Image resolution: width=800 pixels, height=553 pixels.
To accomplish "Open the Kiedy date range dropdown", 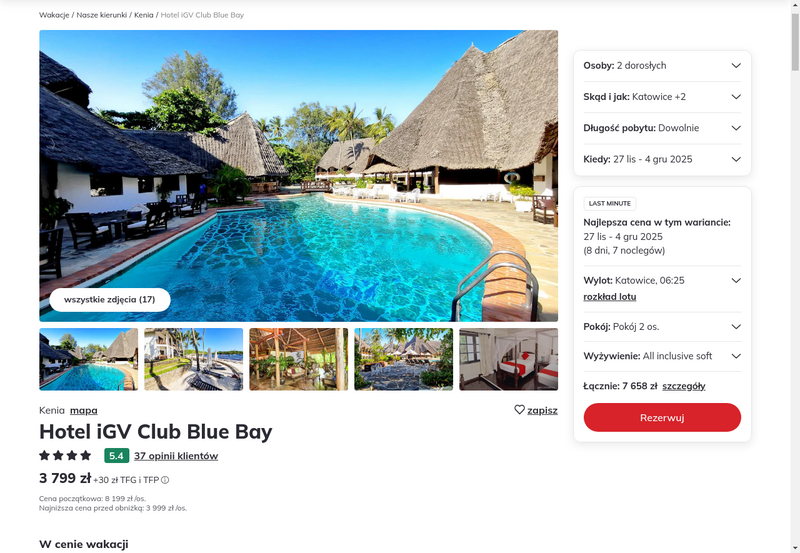I will (x=662, y=159).
